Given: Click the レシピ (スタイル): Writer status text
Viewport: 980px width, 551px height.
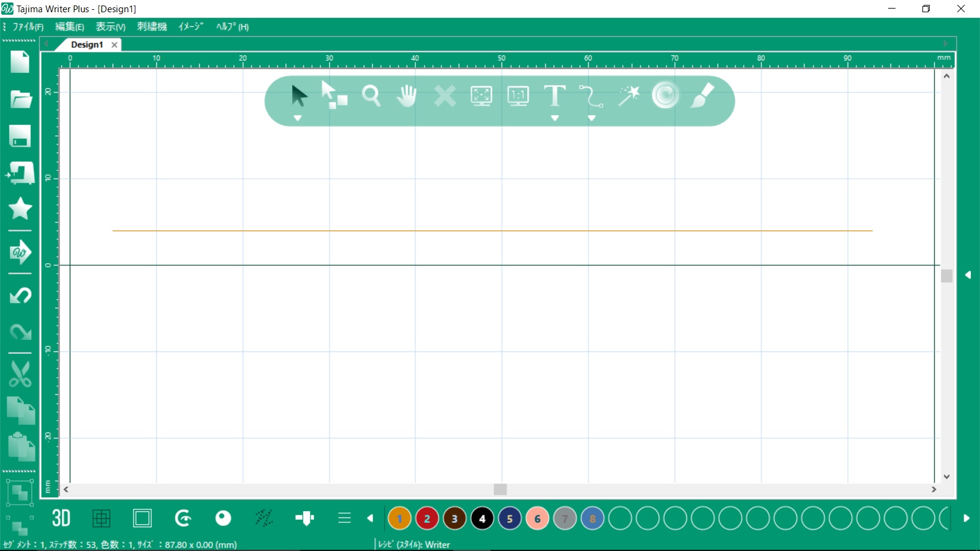Looking at the screenshot, I should click(x=414, y=544).
